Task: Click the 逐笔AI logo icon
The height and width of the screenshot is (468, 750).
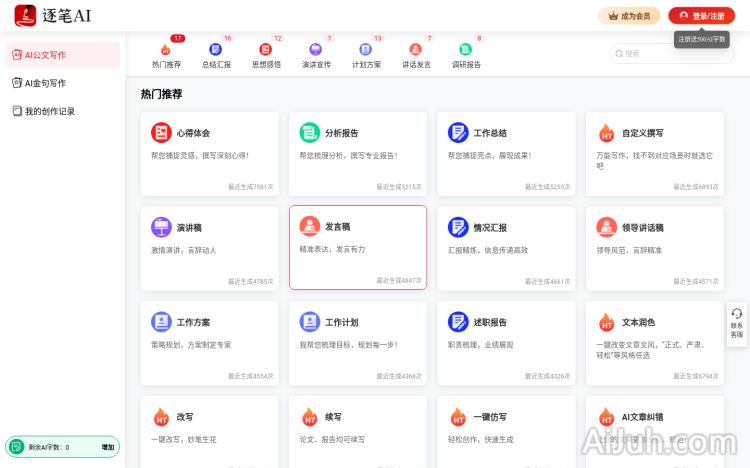Action: 25,15
